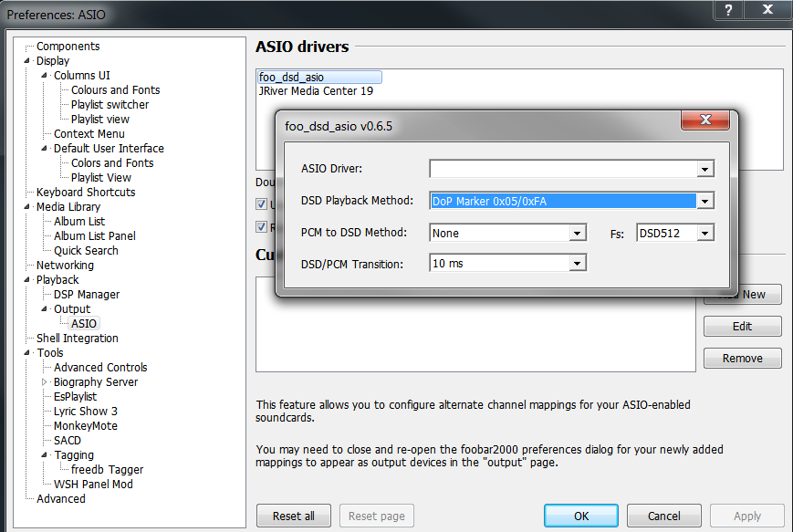Open the freedb Tagger page
793x532 pixels.
pyautogui.click(x=107, y=470)
